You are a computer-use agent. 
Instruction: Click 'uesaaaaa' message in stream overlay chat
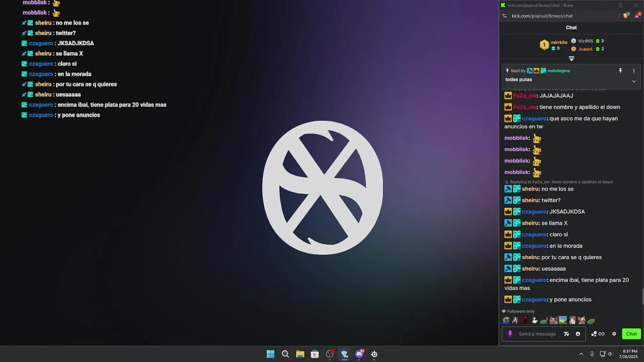point(68,95)
